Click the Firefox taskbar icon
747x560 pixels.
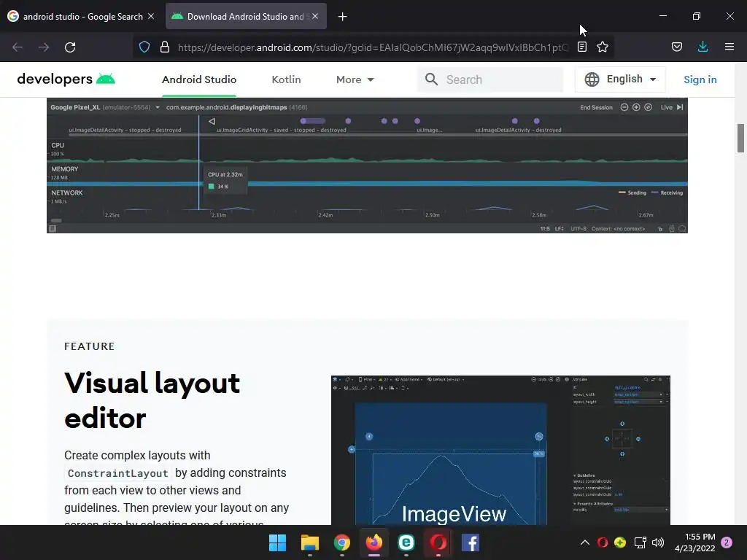click(374, 542)
